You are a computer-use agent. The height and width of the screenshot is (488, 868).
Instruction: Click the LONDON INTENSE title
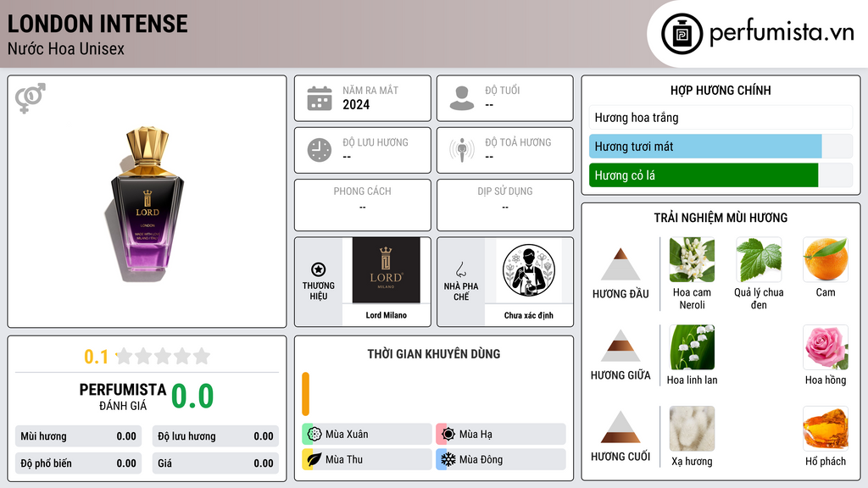pyautogui.click(x=97, y=24)
